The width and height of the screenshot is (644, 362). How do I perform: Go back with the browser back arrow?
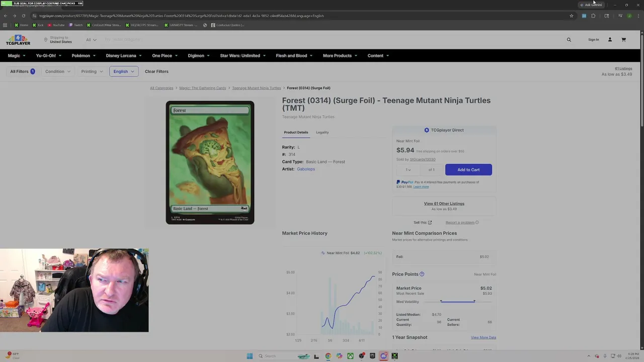pos(6,16)
